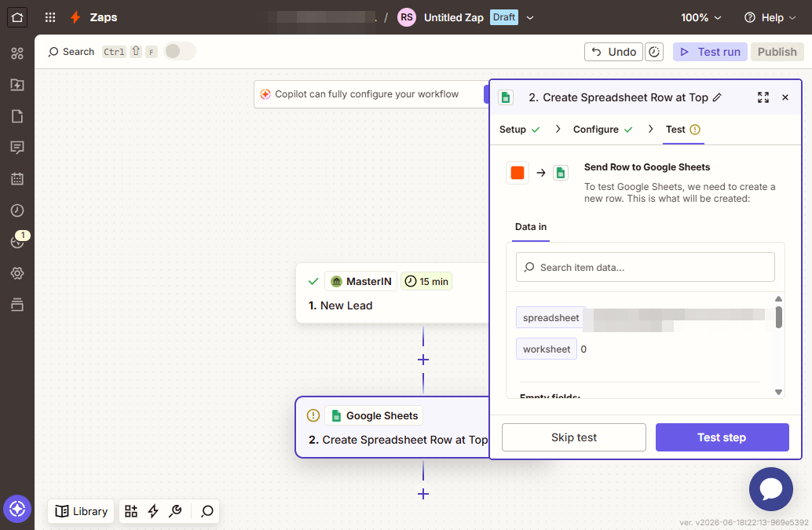Open the sidebar chat notes icon

[17, 148]
